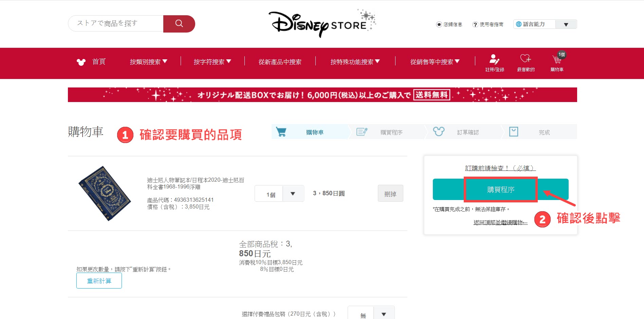Delete the notebook item from cart

click(390, 194)
